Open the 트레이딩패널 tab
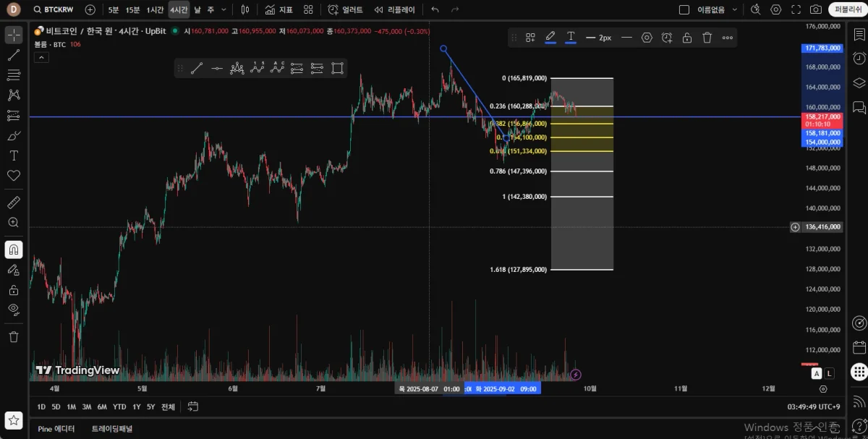This screenshot has width=868, height=439. 112,429
